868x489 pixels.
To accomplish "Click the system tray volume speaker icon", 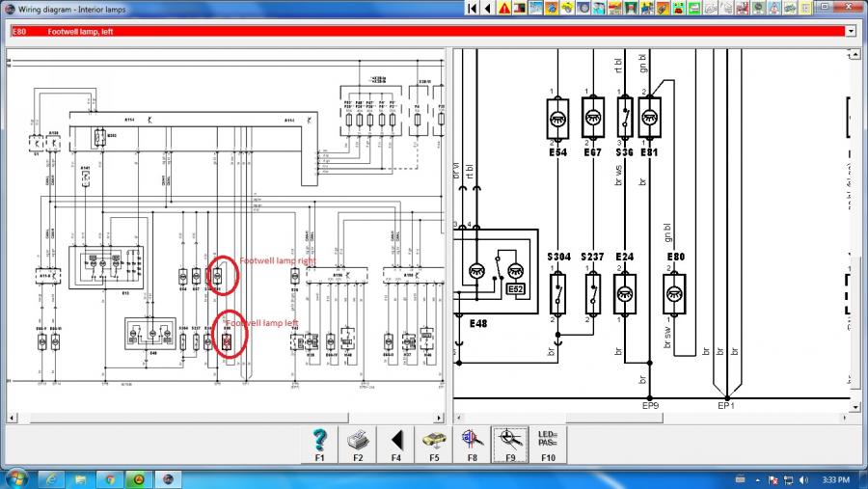I will (803, 479).
